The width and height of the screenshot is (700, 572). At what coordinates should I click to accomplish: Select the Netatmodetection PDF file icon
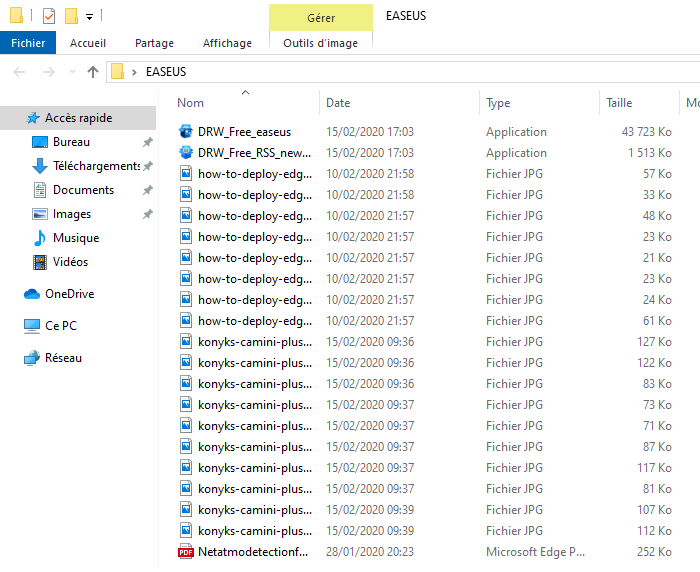click(185, 552)
